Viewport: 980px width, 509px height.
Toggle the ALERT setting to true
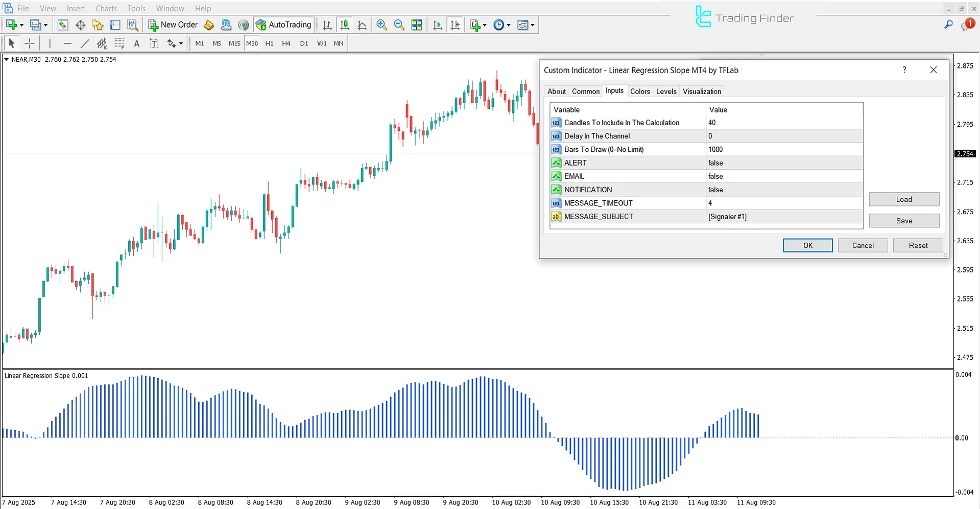tap(784, 163)
